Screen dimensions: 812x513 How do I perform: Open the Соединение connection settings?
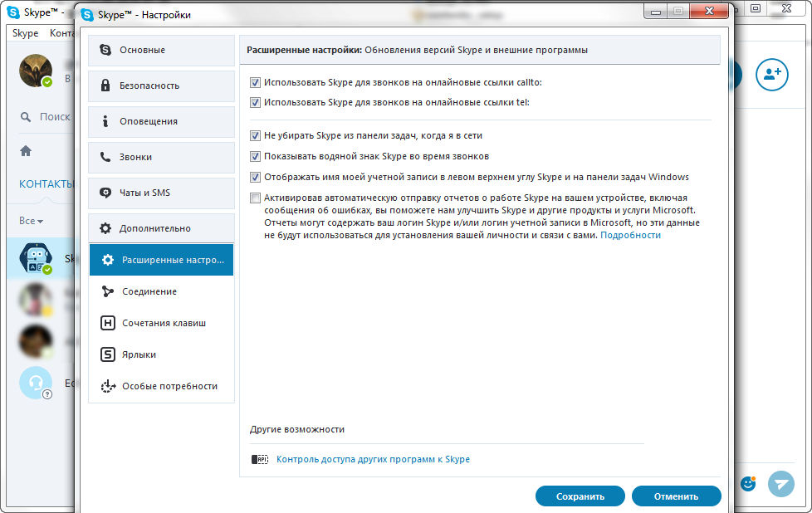[x=162, y=291]
